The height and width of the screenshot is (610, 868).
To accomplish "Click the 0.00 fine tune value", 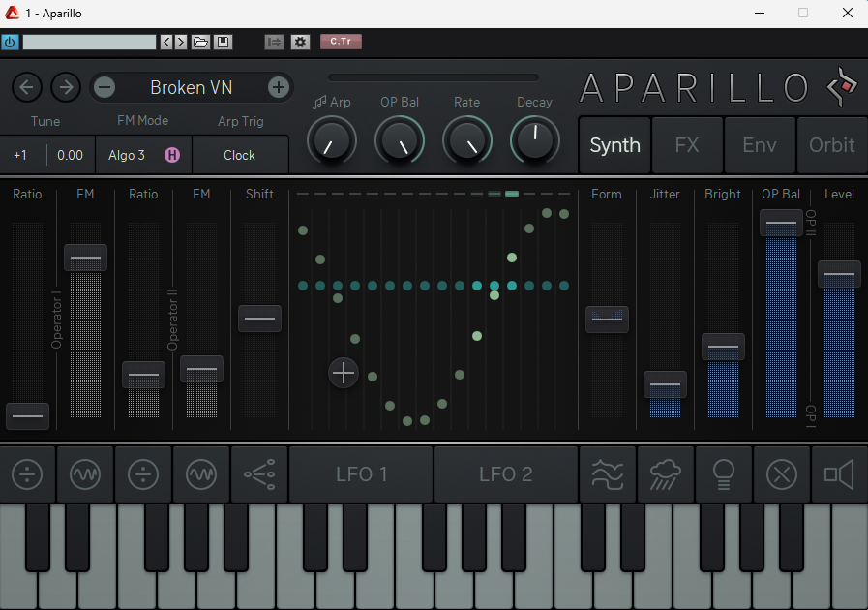I will [x=71, y=155].
